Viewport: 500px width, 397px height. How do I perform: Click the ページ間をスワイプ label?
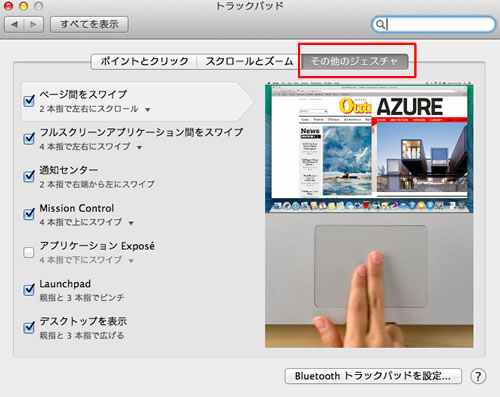point(83,94)
